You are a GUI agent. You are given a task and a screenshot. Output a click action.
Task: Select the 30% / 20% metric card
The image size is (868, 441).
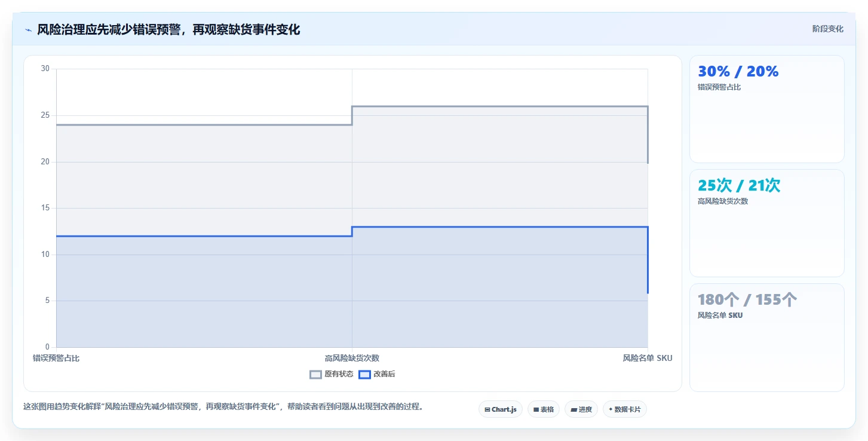pyautogui.click(x=766, y=109)
